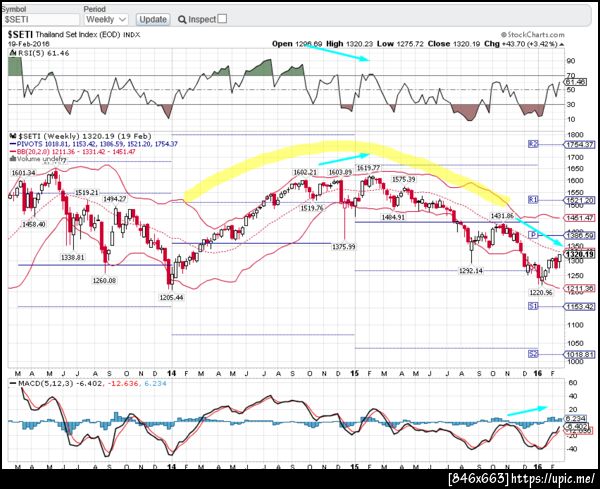
Task: Click the Symbol input field containing $SETI
Action: 40,19
